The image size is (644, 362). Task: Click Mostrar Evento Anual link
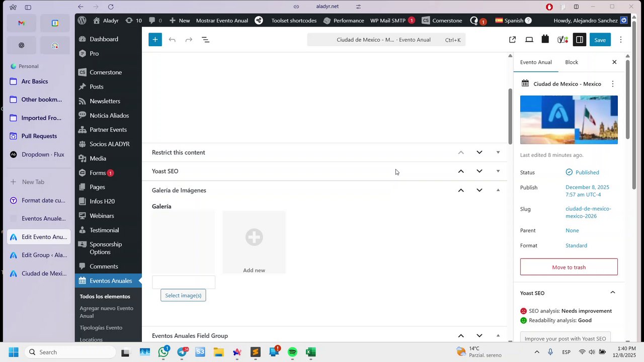(222, 21)
